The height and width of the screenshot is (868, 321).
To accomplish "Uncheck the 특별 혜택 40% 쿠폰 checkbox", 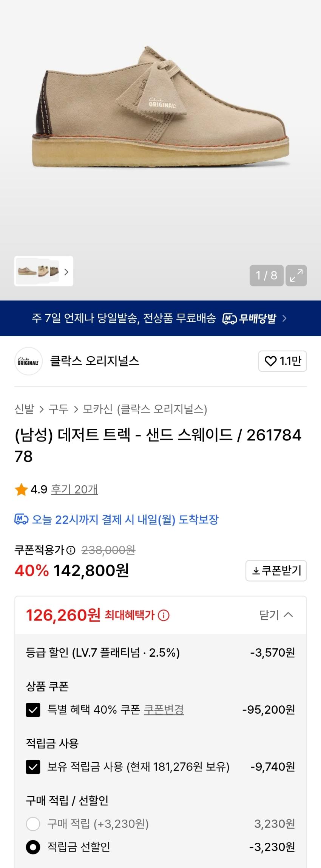I will click(x=33, y=710).
